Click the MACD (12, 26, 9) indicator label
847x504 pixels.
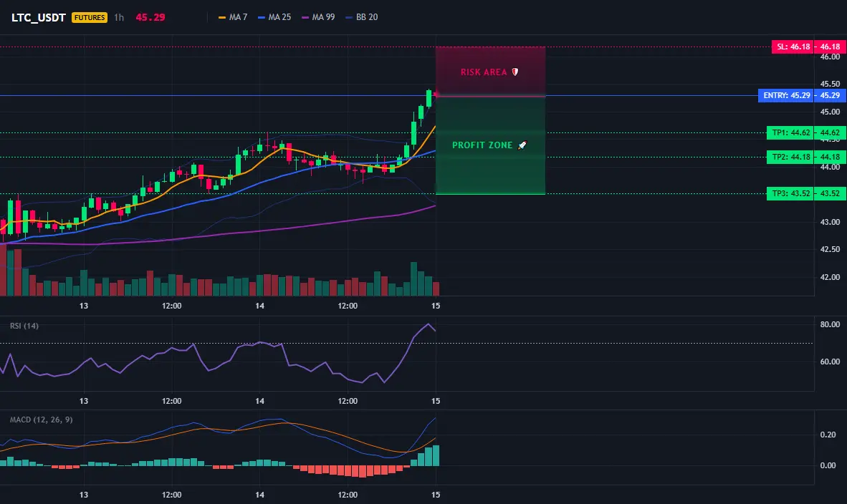41,420
